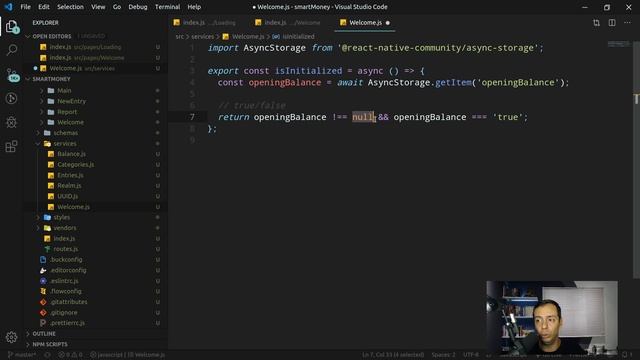Expand the styles folder
Viewport: 640px width, 360px height.
click(61, 218)
